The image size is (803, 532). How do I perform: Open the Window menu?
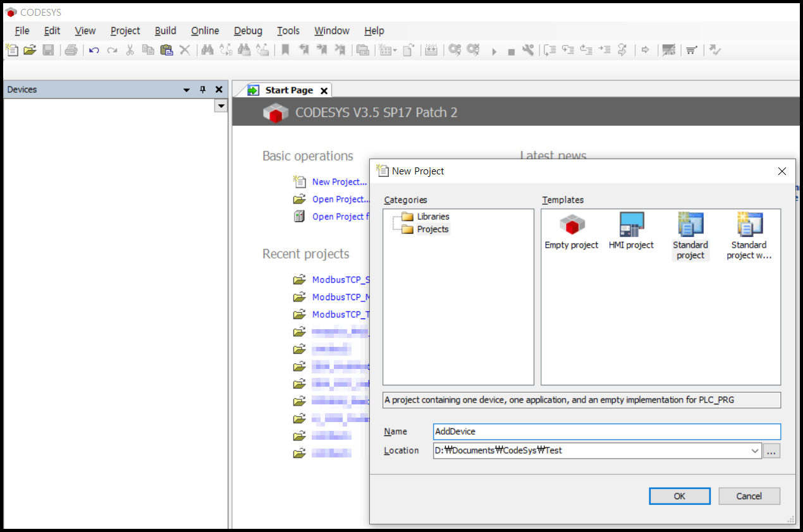(x=332, y=30)
